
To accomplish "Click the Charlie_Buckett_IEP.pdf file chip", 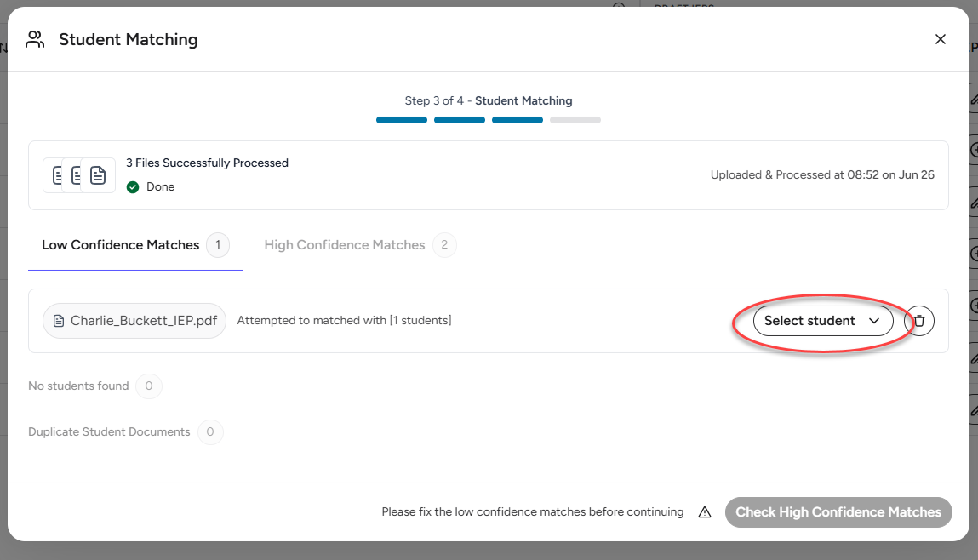I will coord(134,321).
